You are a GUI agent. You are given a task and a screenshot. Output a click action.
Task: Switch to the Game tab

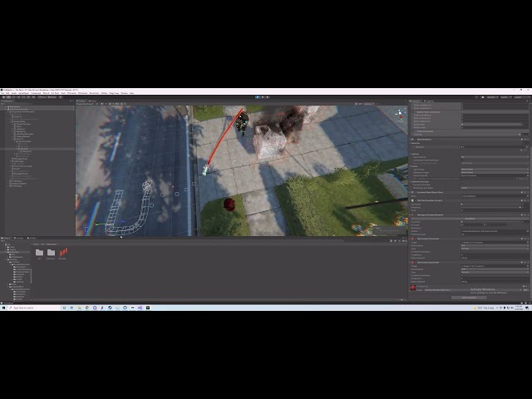coord(92,101)
